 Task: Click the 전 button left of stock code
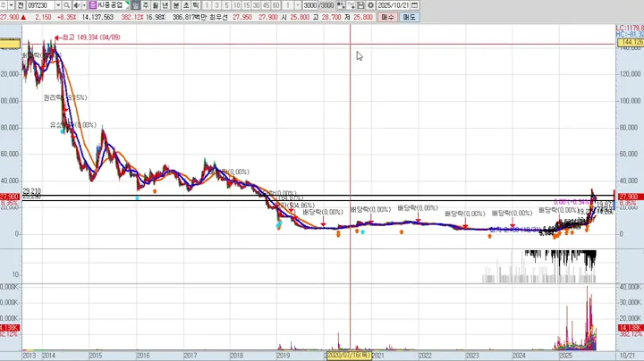[20, 5]
